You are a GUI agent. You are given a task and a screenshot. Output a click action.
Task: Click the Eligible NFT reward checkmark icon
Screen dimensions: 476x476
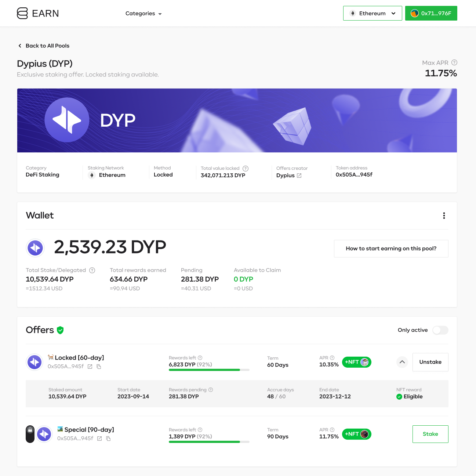[399, 397]
